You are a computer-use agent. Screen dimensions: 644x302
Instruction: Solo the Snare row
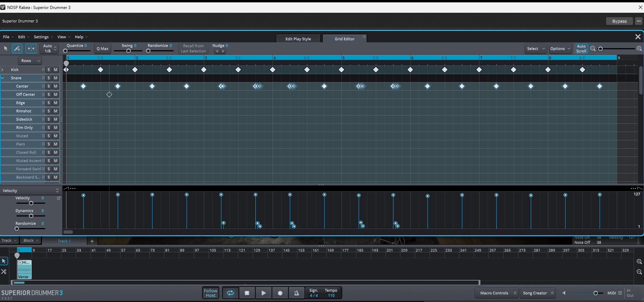(49, 78)
